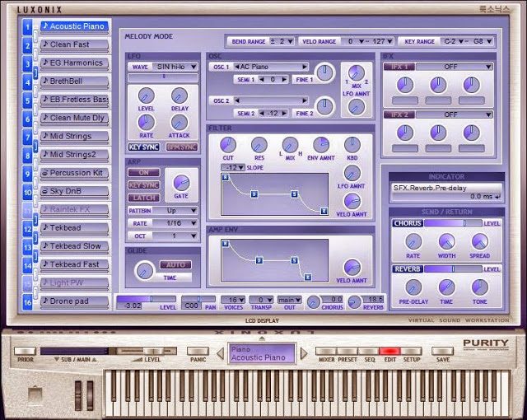Click the ARP Gate knob

click(181, 183)
